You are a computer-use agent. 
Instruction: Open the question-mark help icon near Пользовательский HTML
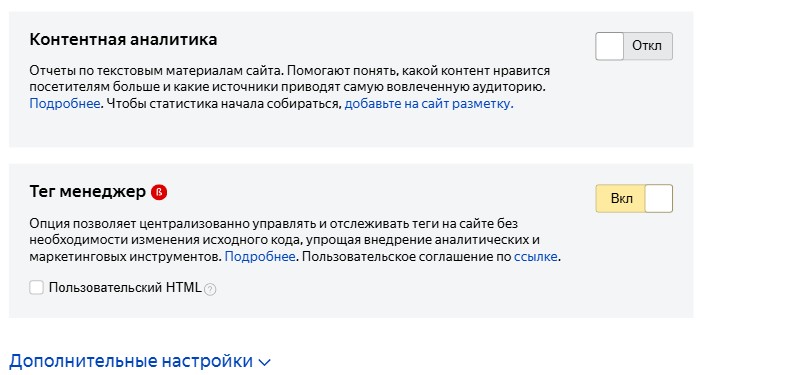point(210,289)
